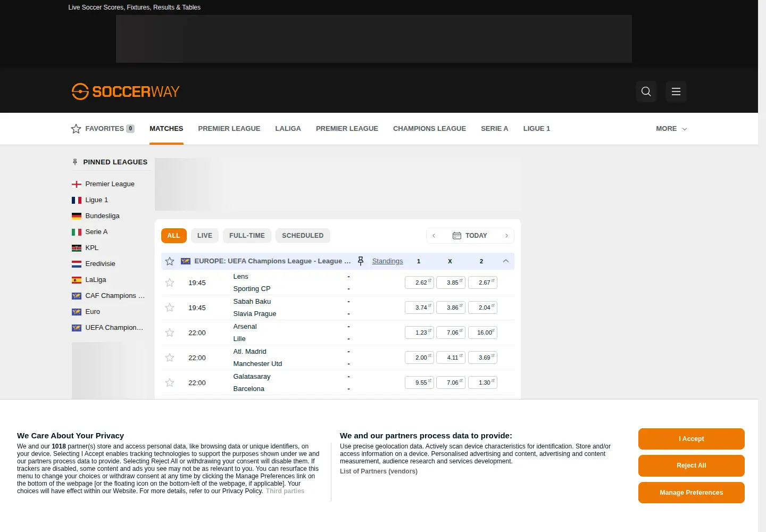Open the LALIGA tab
The image size is (766, 532).
288,129
